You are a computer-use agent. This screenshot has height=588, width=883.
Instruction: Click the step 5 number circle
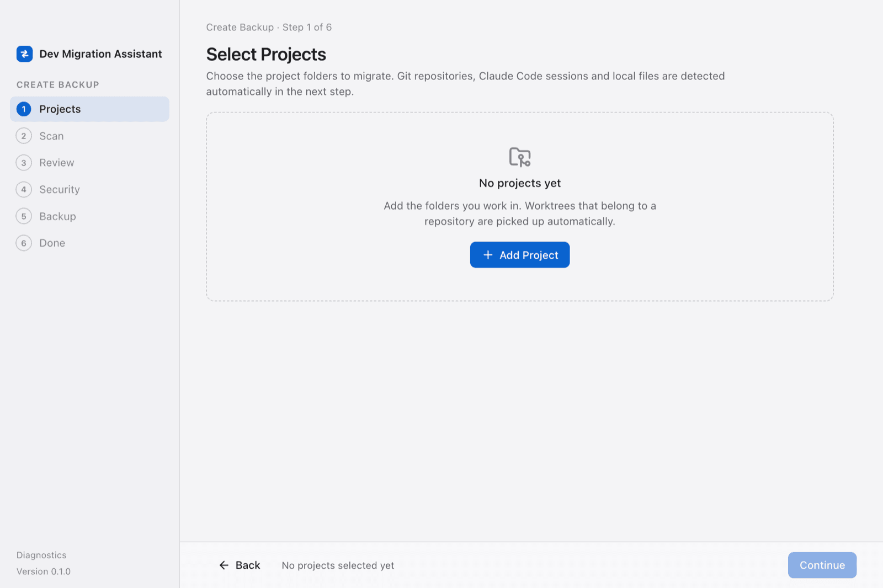pos(24,216)
